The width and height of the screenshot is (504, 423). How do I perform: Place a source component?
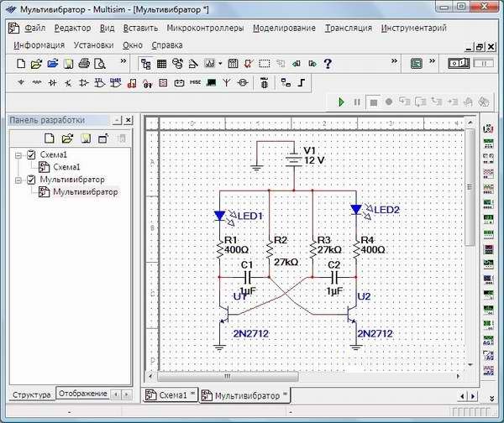pyautogui.click(x=21, y=83)
